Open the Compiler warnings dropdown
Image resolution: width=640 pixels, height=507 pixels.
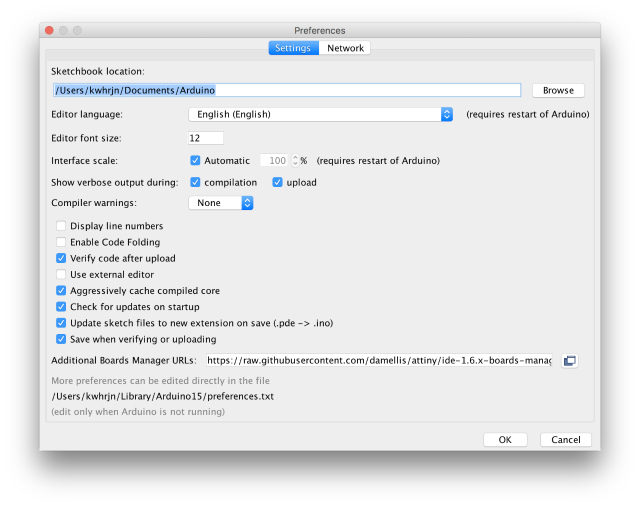click(221, 203)
